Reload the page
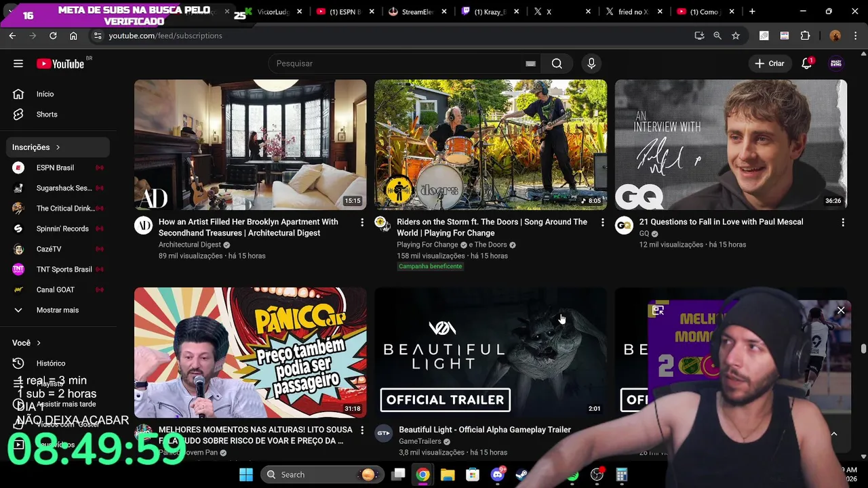The image size is (868, 488). (x=53, y=36)
